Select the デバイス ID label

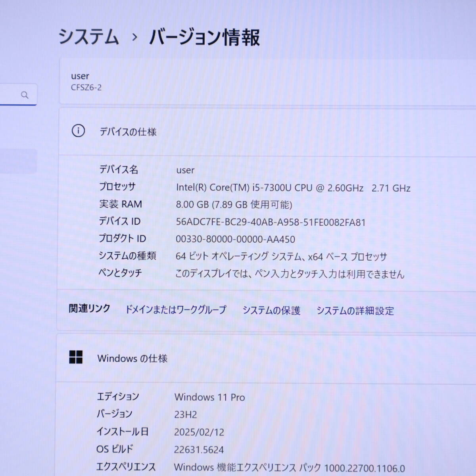119,221
